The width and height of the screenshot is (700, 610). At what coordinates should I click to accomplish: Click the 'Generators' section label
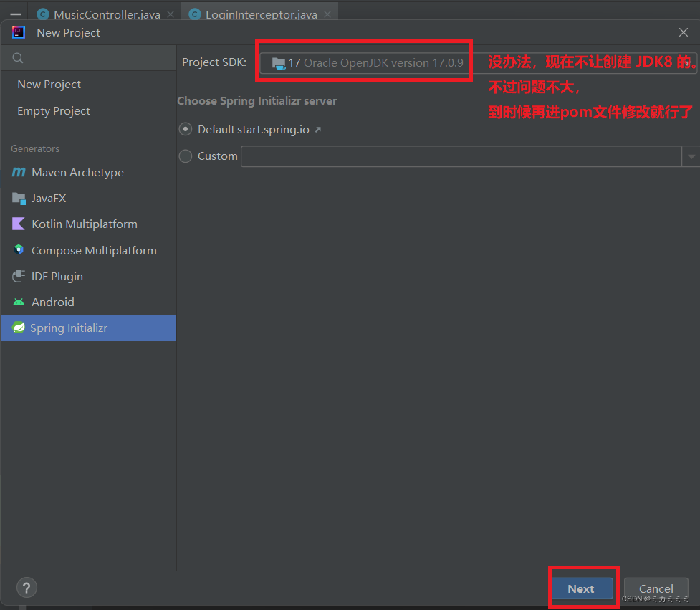click(x=35, y=148)
